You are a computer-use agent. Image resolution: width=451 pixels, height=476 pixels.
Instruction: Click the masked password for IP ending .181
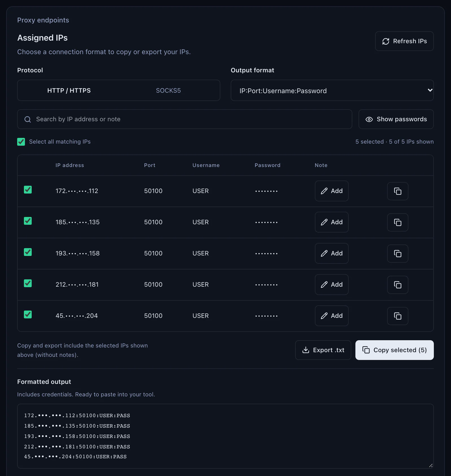coord(266,285)
